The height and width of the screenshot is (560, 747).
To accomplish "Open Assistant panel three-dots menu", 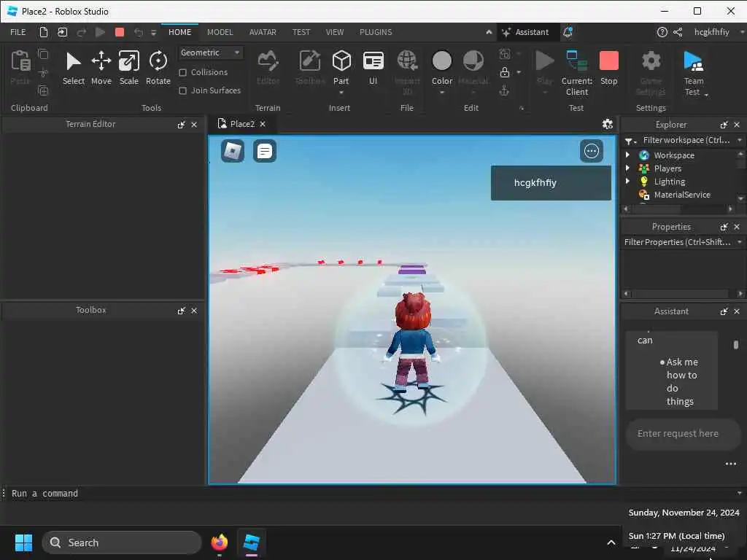I will pos(730,464).
